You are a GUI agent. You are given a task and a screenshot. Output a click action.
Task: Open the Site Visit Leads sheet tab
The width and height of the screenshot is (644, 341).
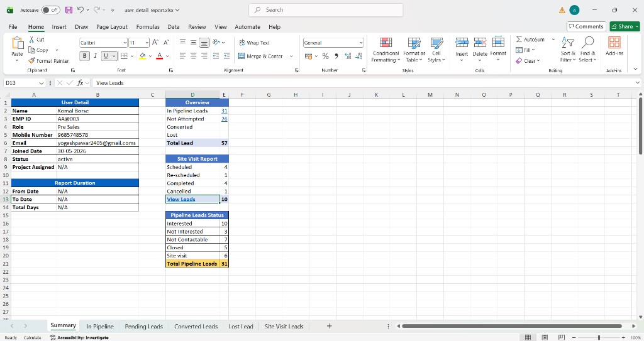[284, 326]
